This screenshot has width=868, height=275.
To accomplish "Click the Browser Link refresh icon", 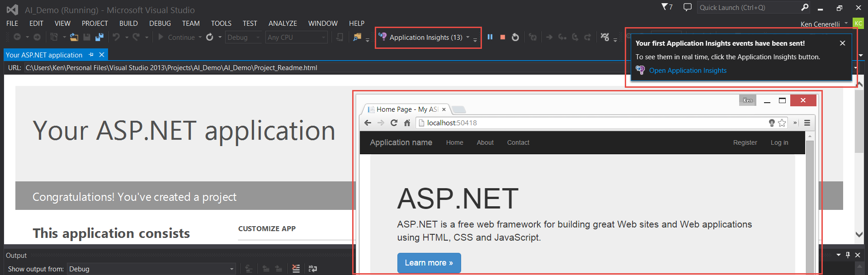I will click(210, 37).
